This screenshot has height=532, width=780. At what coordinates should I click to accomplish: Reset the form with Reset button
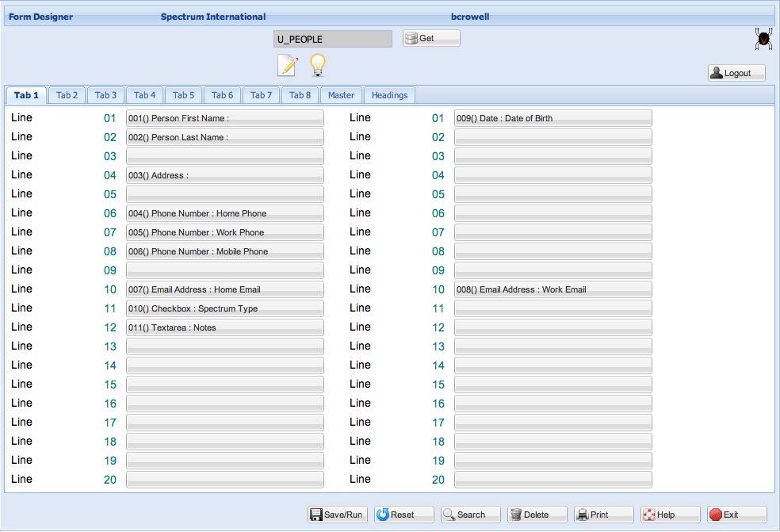pos(404,515)
